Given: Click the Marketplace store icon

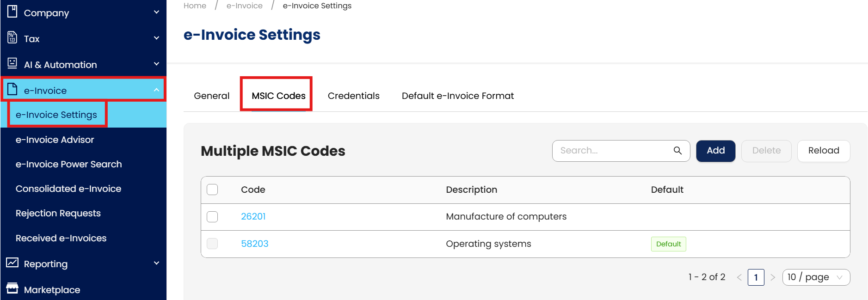Looking at the screenshot, I should coord(12,289).
